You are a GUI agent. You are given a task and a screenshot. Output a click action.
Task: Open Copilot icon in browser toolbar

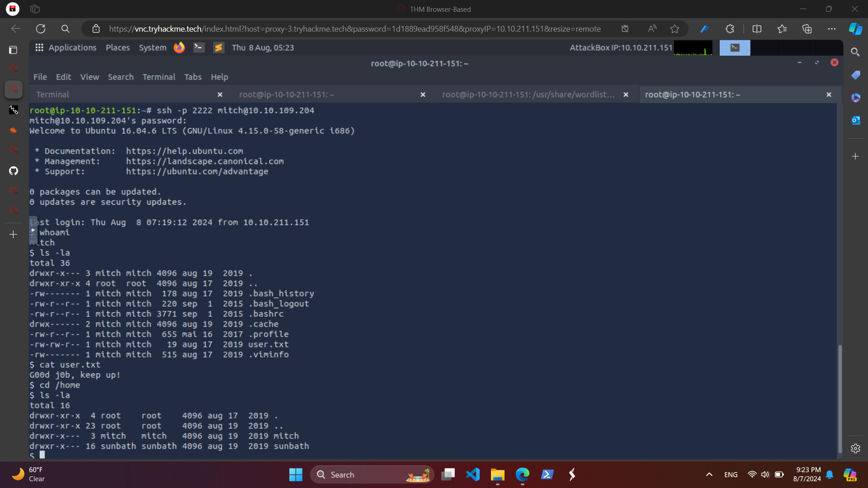coord(855,29)
